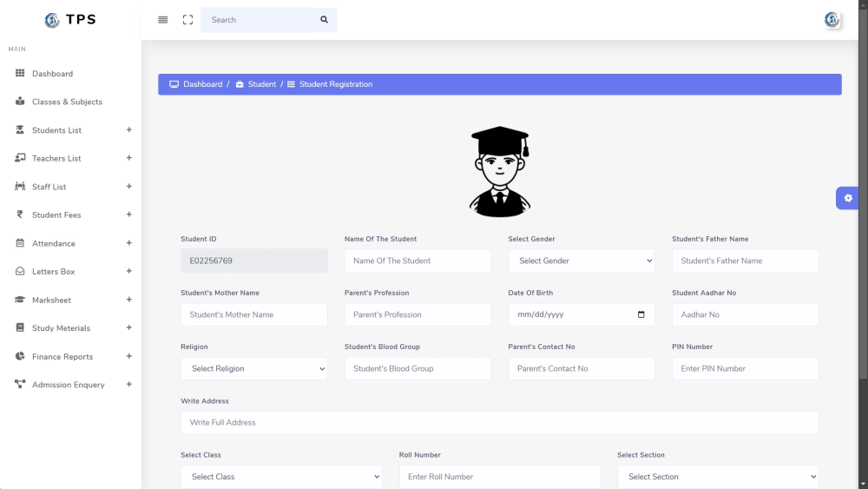Expand Teachers List with plus sign
Viewport: 868px width, 489px height.
click(x=129, y=158)
